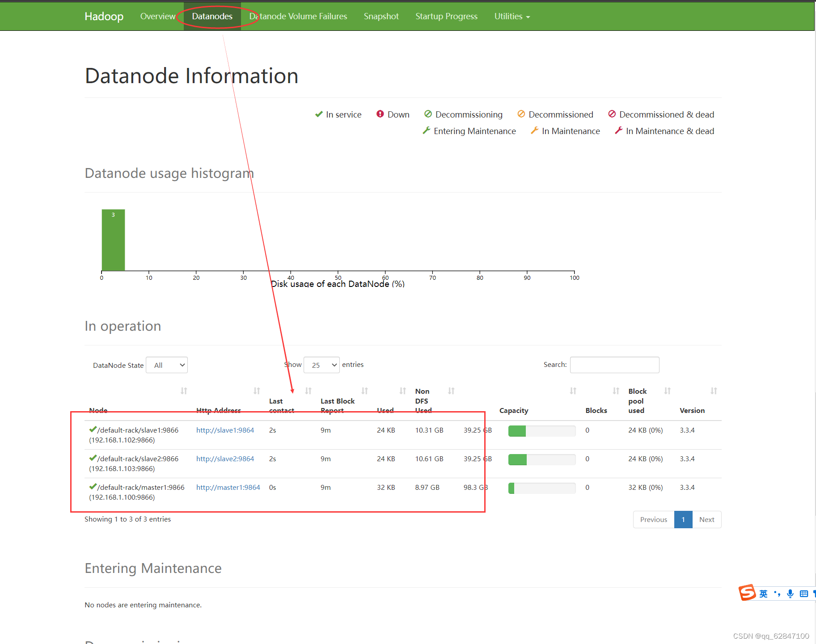Open the Hadoop home brand link
The height and width of the screenshot is (644, 816).
tap(104, 17)
